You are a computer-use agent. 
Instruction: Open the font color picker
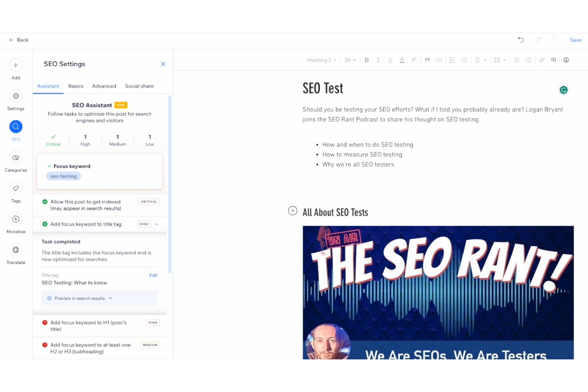click(402, 60)
